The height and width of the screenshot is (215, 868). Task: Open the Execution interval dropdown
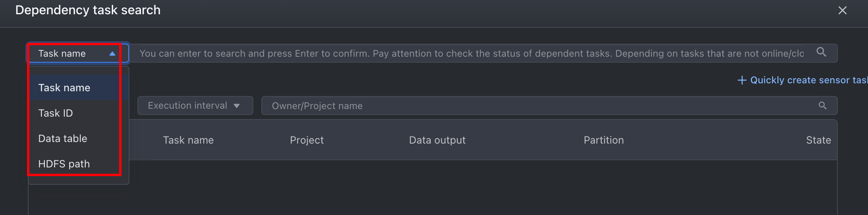pyautogui.click(x=195, y=106)
